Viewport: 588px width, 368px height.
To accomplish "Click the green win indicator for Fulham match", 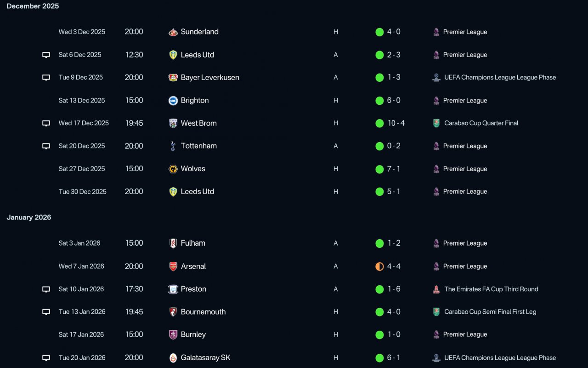I will point(379,243).
